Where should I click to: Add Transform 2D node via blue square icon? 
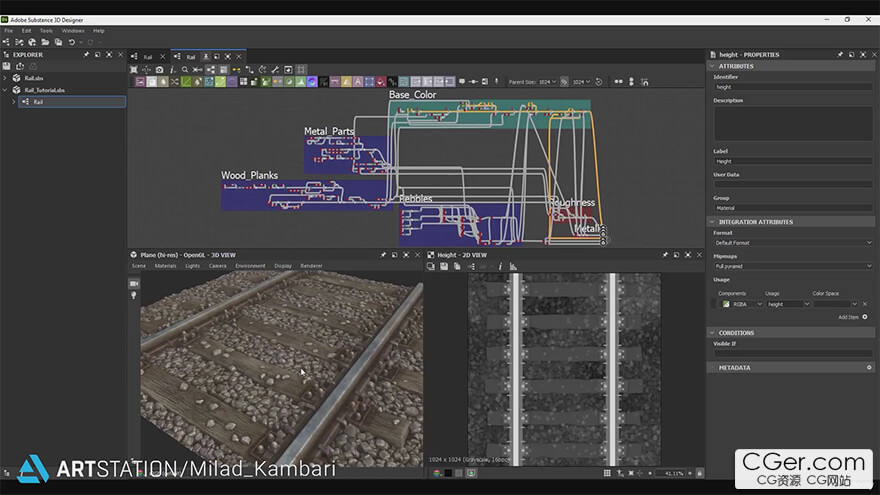click(x=369, y=82)
